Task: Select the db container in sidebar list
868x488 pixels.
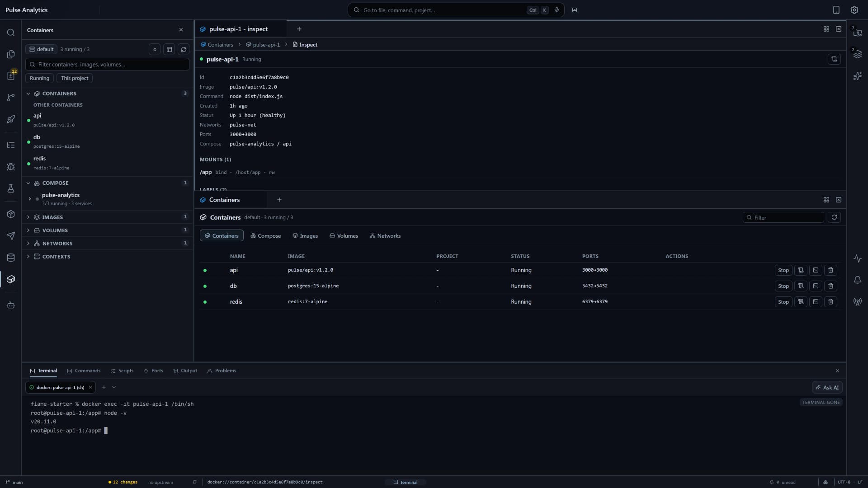Action: tap(107, 141)
